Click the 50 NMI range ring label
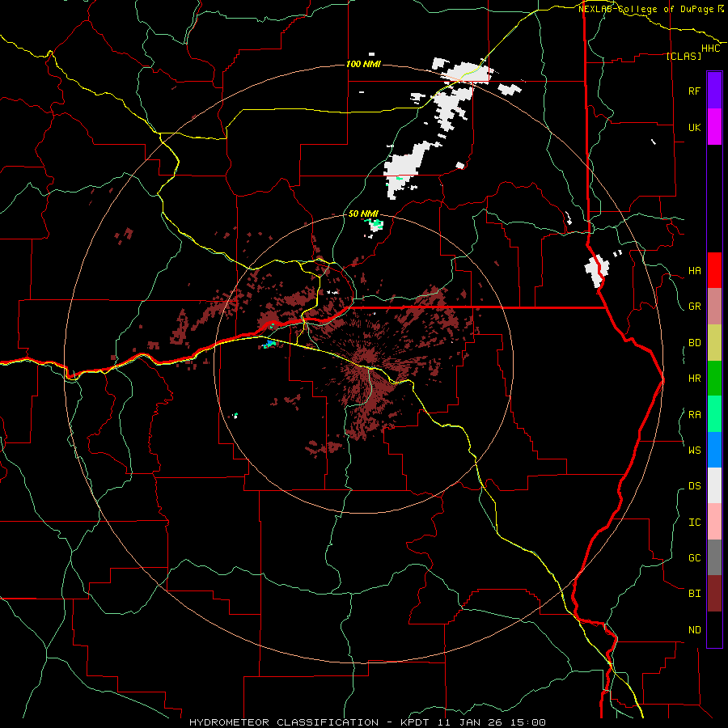The height and width of the screenshot is (728, 728). (x=363, y=214)
